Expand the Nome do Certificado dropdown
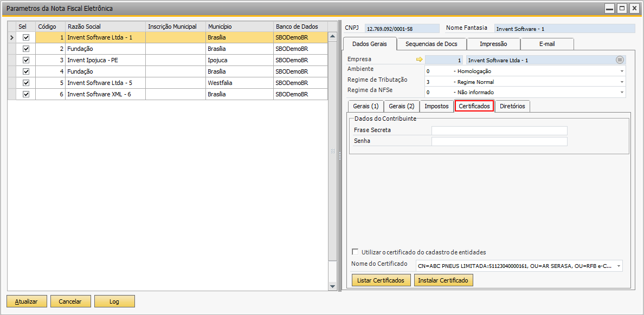 pos(619,266)
